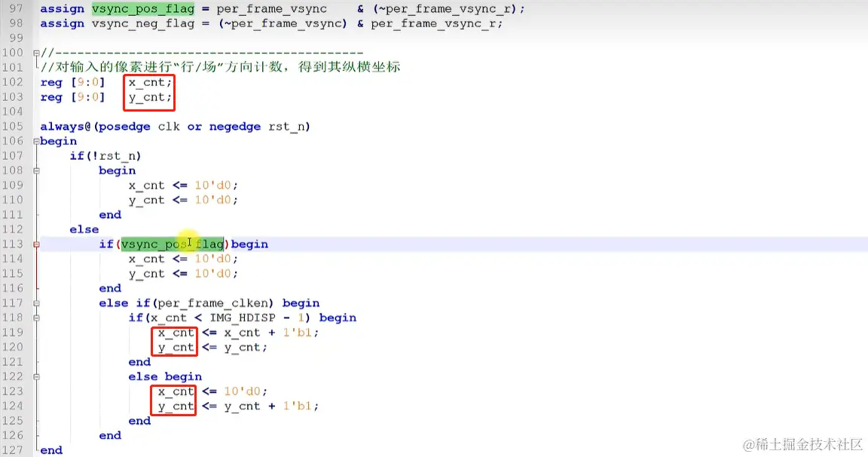Click rst_n in the always sensitivity list
Screen dimensions: 868x457
(x=286, y=126)
